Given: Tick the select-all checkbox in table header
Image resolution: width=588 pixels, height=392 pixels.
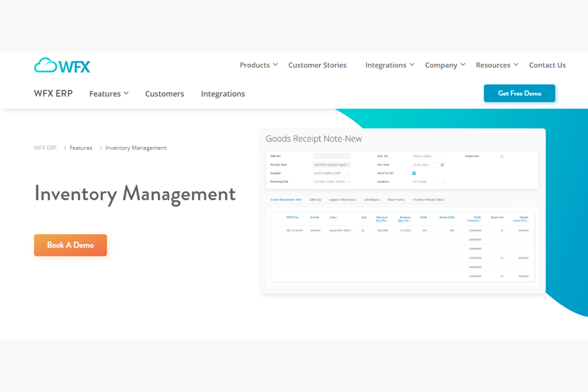Looking at the screenshot, I should [278, 218].
